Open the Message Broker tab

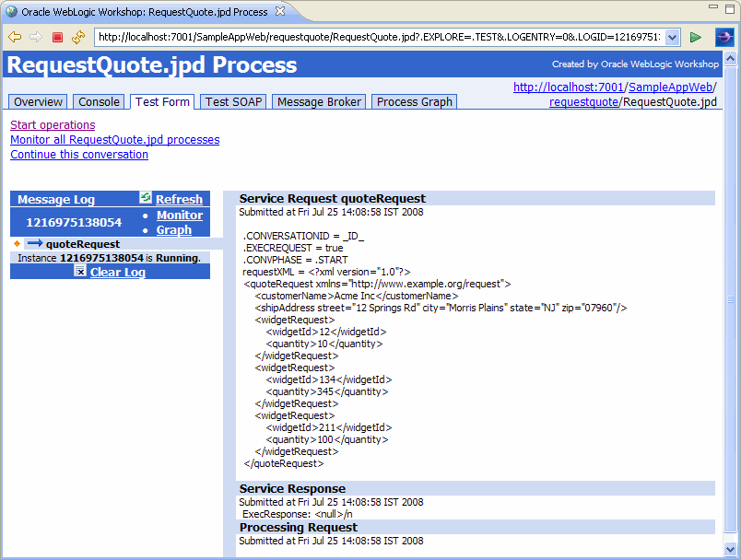[319, 102]
